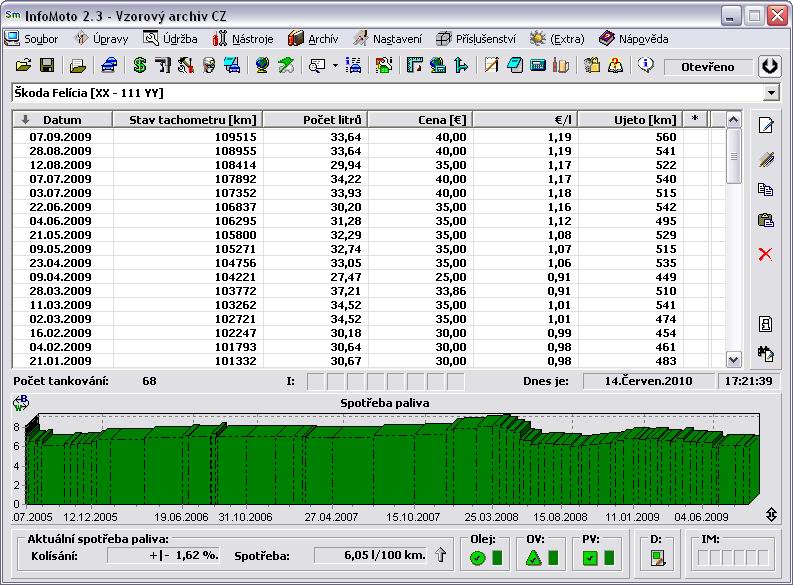Click the floppy disk save icon

(x=46, y=66)
